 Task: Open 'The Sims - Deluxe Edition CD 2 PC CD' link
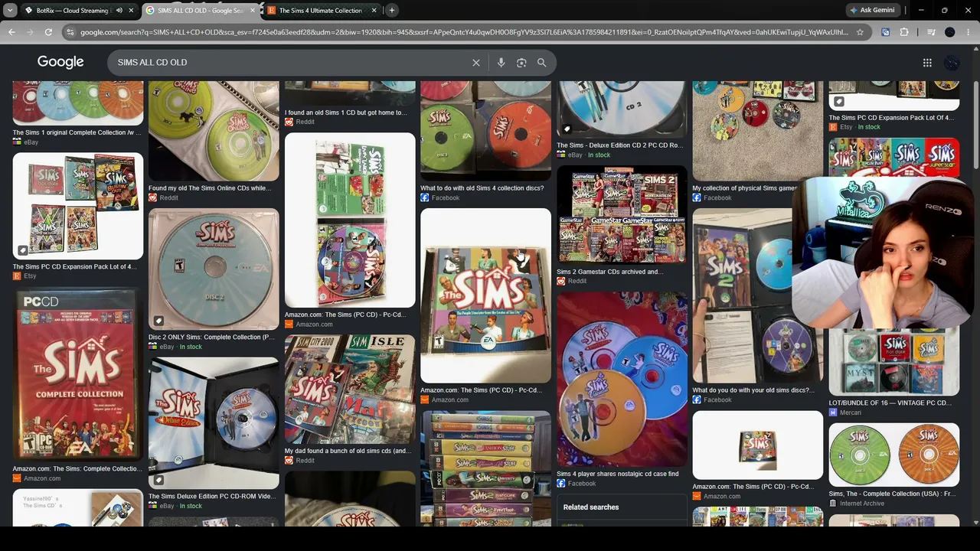click(x=619, y=145)
